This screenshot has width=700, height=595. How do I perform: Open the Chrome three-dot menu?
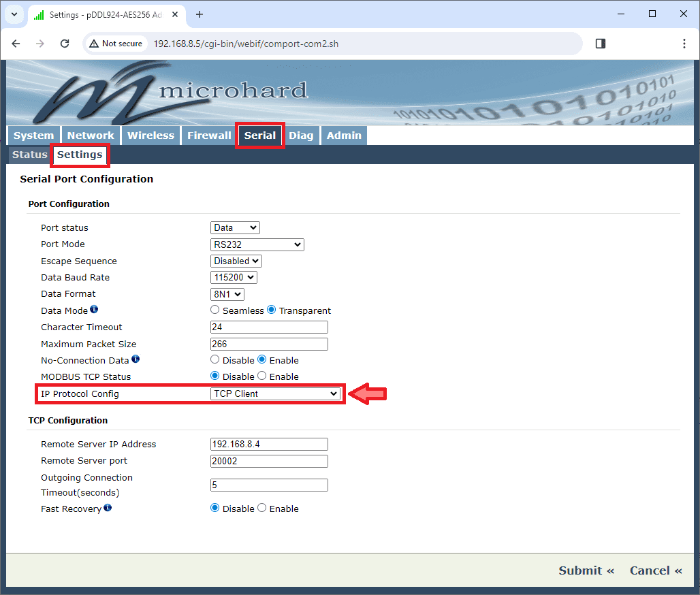[684, 44]
